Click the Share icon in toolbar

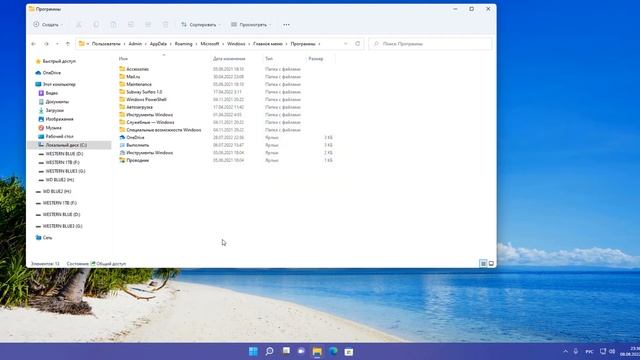[x=148, y=24]
